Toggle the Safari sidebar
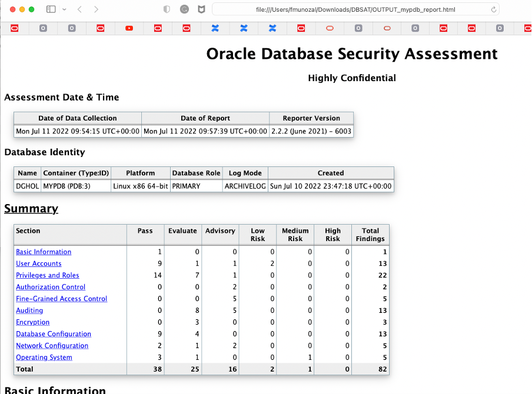 tap(51, 9)
